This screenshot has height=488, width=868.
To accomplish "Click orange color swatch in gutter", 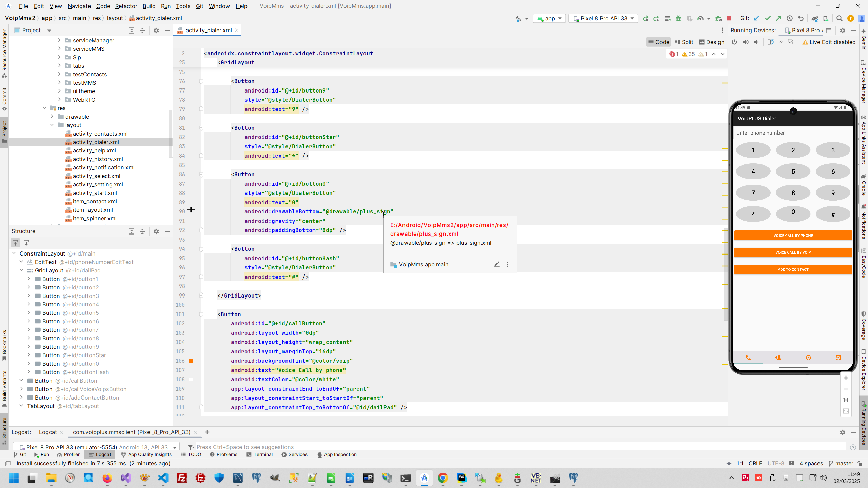I will point(191,361).
